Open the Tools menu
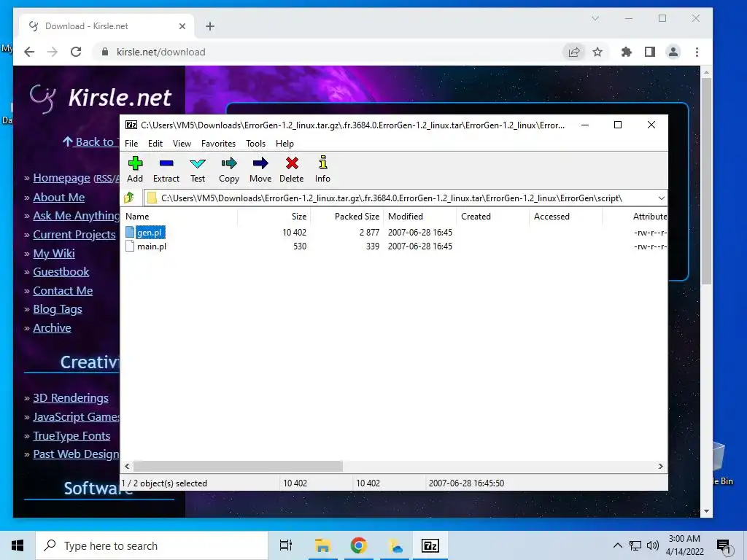This screenshot has height=560, width=747. point(255,144)
